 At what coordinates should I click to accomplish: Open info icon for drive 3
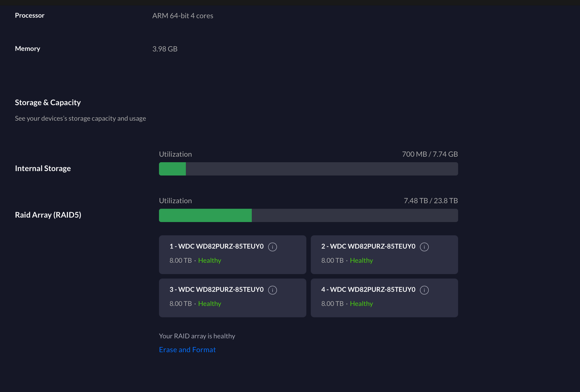272,290
